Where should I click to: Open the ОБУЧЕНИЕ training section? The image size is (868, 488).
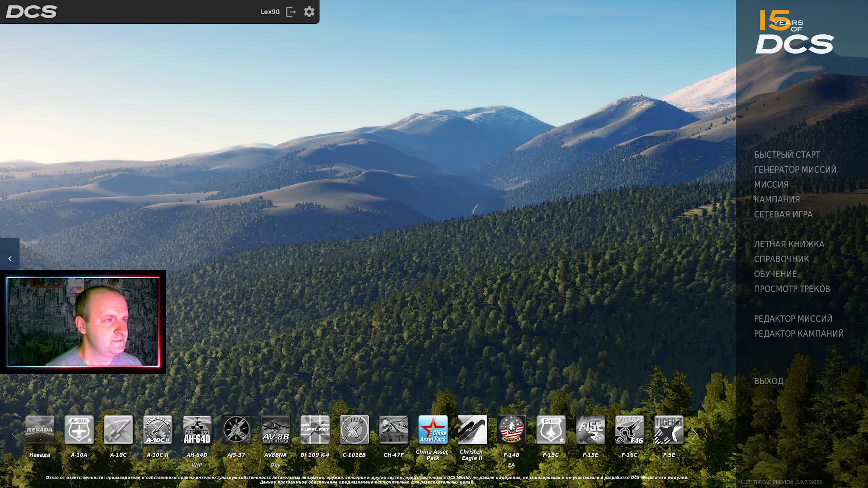(775, 274)
